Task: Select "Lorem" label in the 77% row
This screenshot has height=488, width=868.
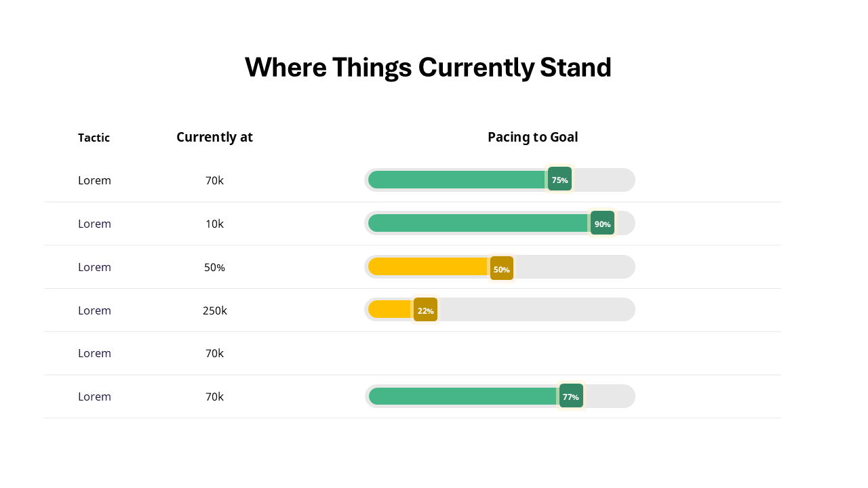Action: point(94,396)
